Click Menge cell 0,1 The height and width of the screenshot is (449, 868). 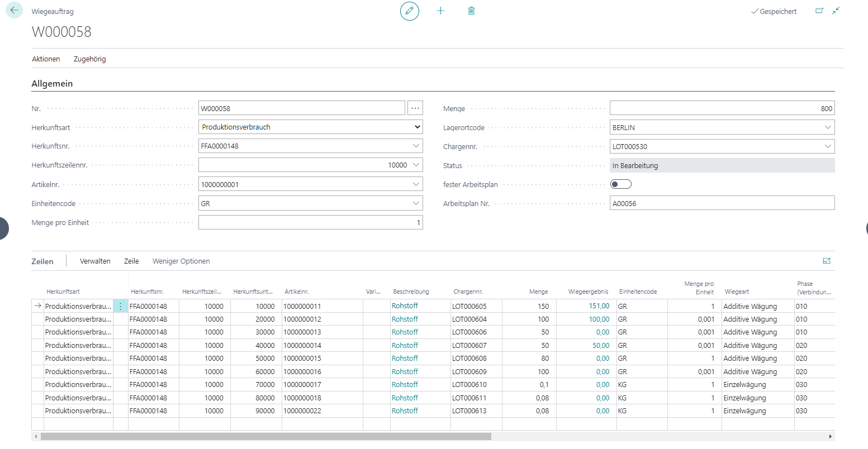529,385
